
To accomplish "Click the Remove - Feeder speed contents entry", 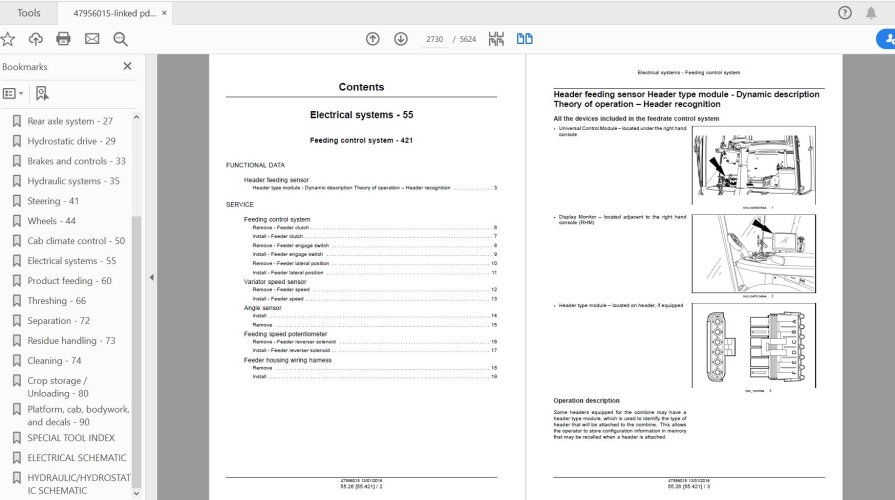I will (374, 289).
